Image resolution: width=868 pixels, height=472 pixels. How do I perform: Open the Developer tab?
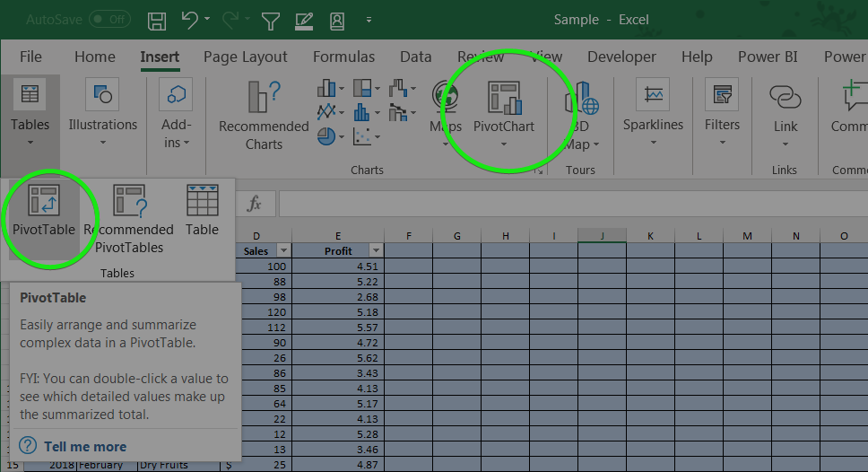pos(621,57)
